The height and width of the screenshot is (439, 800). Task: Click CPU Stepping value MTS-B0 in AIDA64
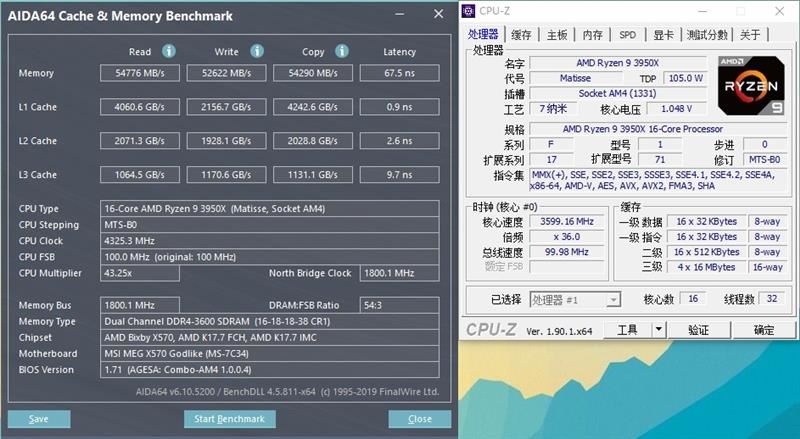coord(269,225)
